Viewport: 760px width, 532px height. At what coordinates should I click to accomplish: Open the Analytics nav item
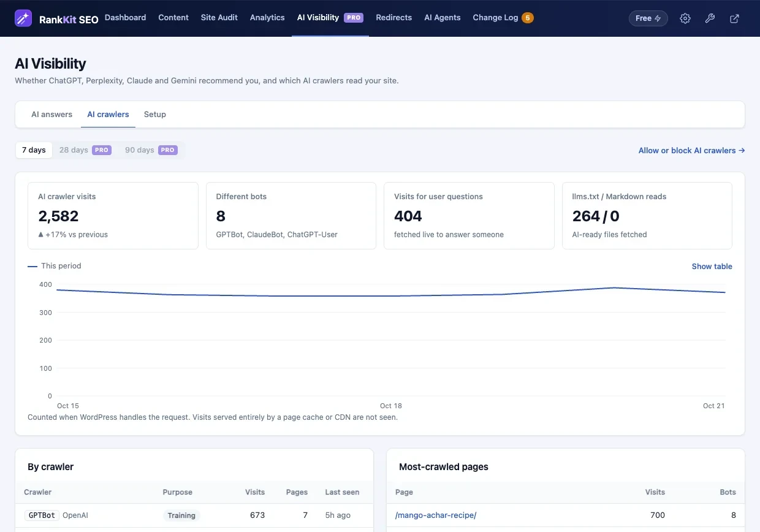tap(267, 18)
